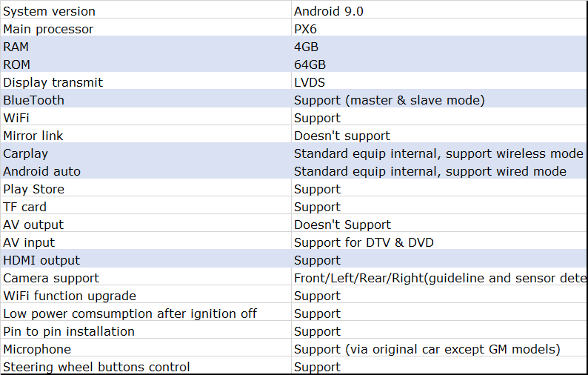Select the Android 9.0 value cell
The height and width of the screenshot is (375, 588).
(329, 11)
